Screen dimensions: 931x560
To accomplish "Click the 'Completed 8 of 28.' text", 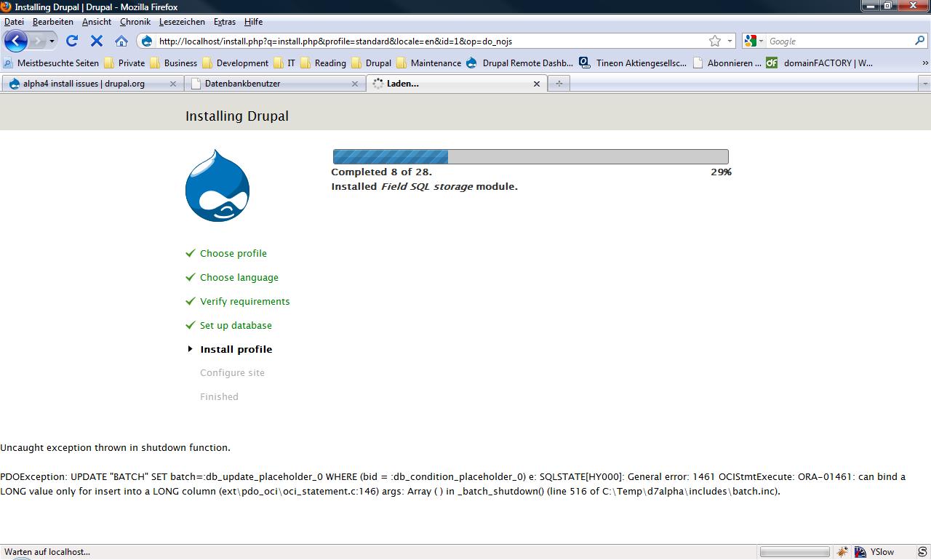I will pos(381,172).
